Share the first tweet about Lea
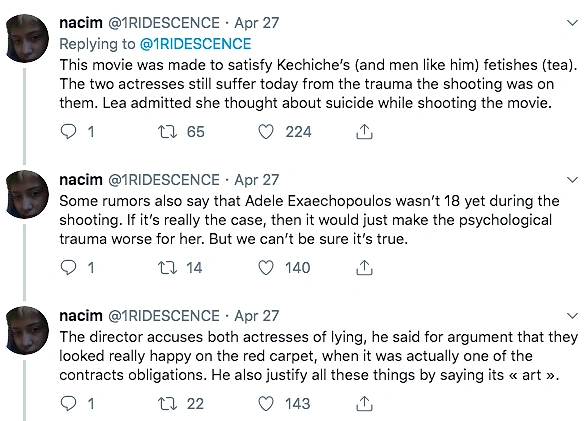 click(x=364, y=132)
